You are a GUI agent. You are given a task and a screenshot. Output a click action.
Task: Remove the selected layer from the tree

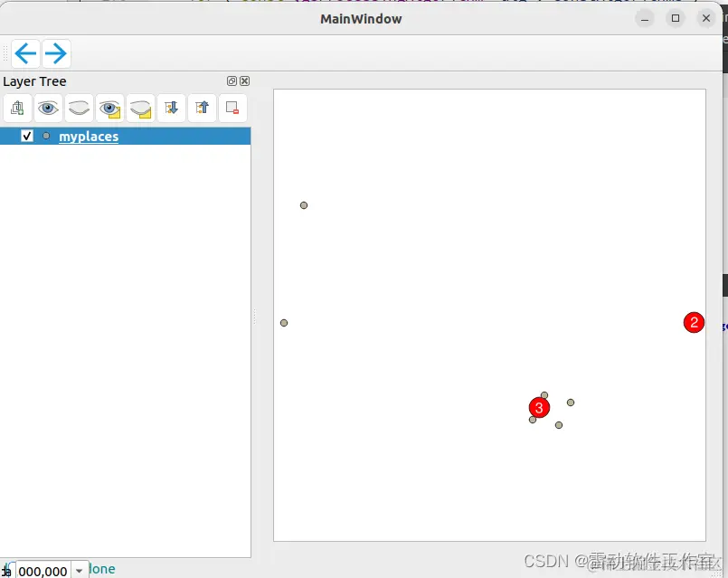coord(232,108)
